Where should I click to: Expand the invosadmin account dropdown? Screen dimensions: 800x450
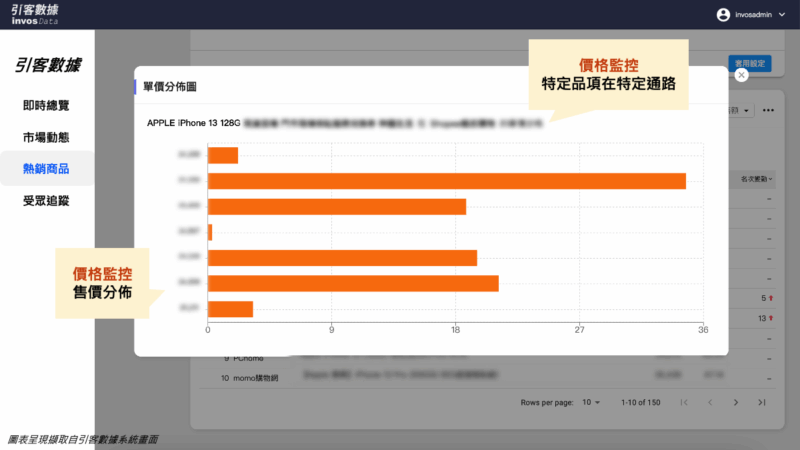click(781, 15)
